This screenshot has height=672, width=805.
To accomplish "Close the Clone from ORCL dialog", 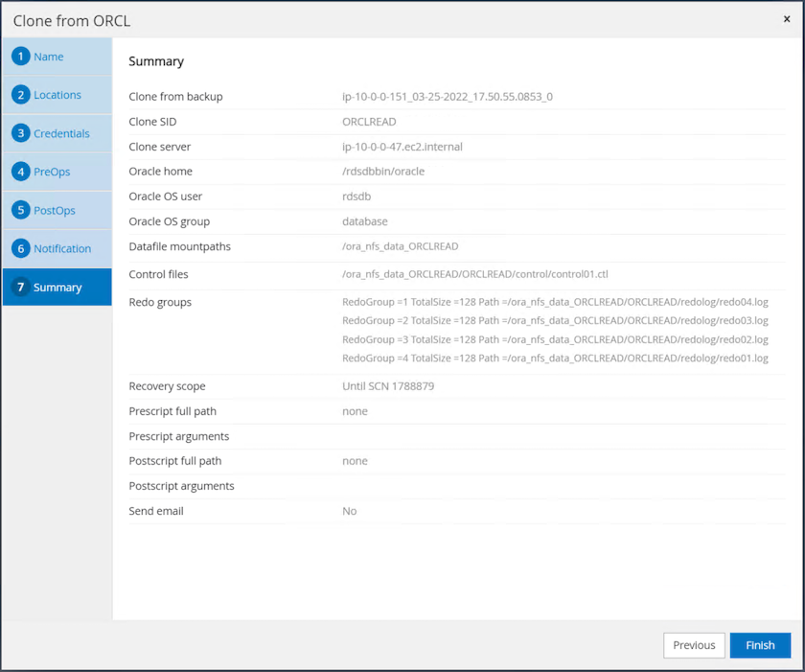I will [787, 19].
